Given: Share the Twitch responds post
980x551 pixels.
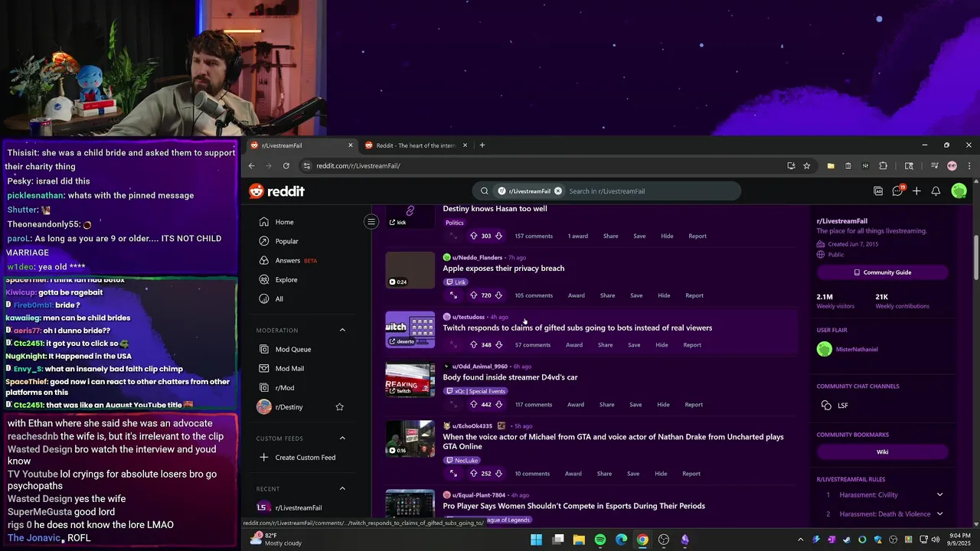Looking at the screenshot, I should point(605,345).
